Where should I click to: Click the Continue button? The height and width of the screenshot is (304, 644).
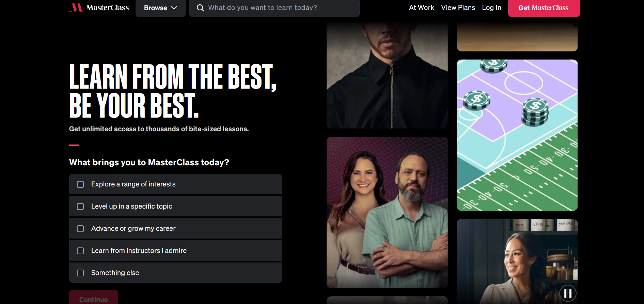(x=94, y=297)
